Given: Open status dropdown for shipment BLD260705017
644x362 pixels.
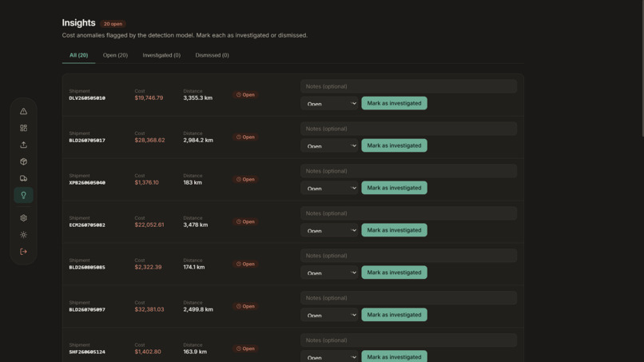Looking at the screenshot, I should [x=329, y=146].
